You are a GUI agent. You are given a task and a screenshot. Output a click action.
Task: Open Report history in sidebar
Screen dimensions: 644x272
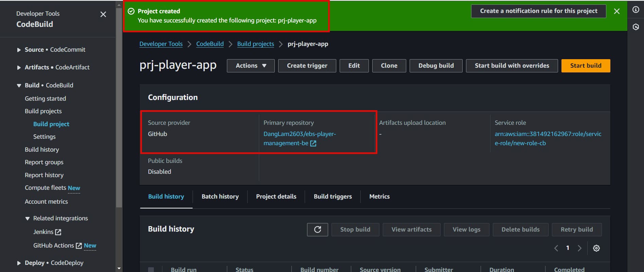tap(44, 175)
